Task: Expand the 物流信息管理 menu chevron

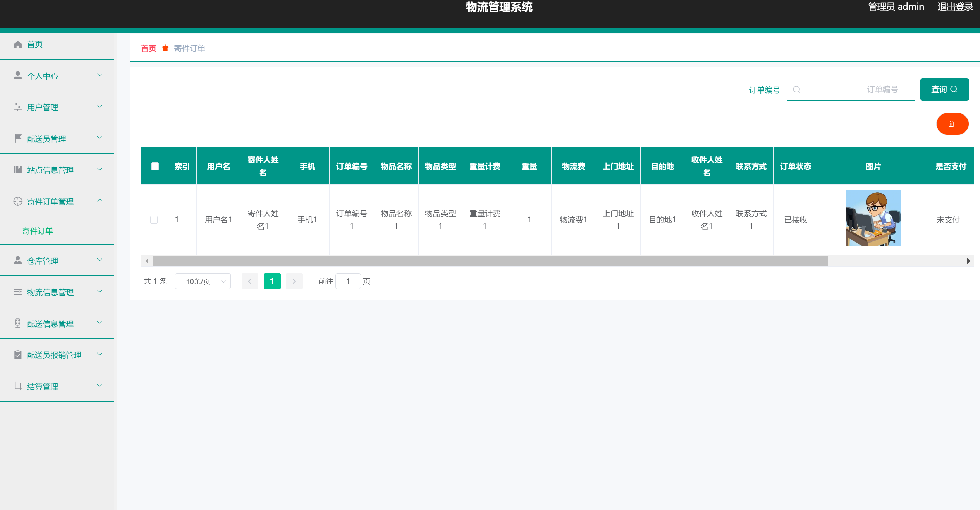Action: coord(100,291)
